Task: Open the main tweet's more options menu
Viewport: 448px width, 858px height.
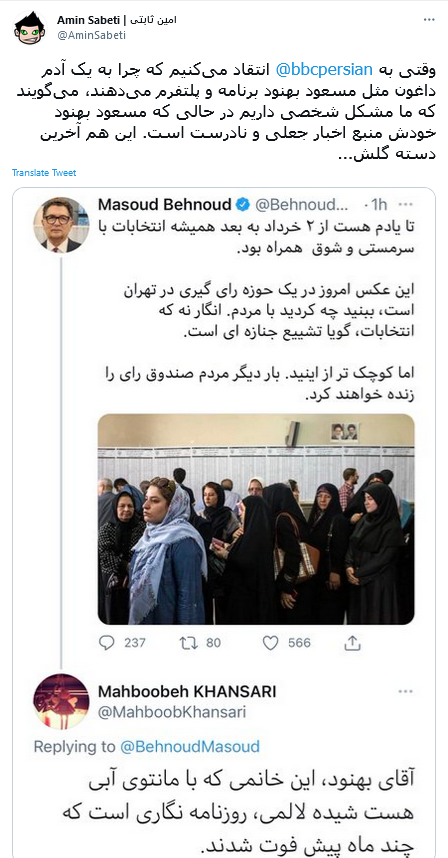Action: tap(429, 20)
